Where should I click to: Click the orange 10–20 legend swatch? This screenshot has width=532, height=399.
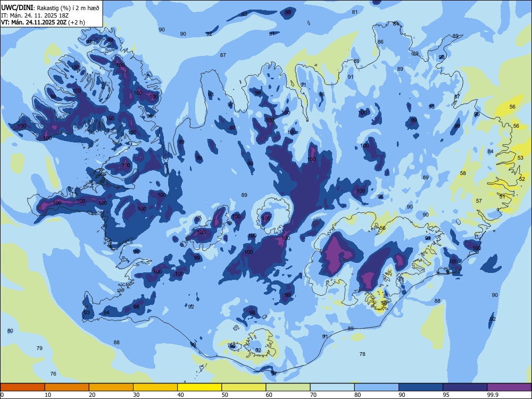pos(67,387)
